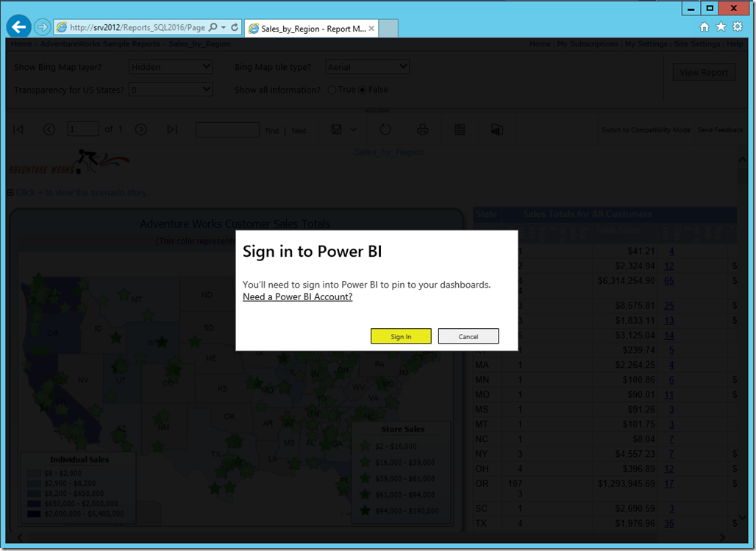756x551 pixels.
Task: Open the link 35 in TX row
Action: [668, 524]
